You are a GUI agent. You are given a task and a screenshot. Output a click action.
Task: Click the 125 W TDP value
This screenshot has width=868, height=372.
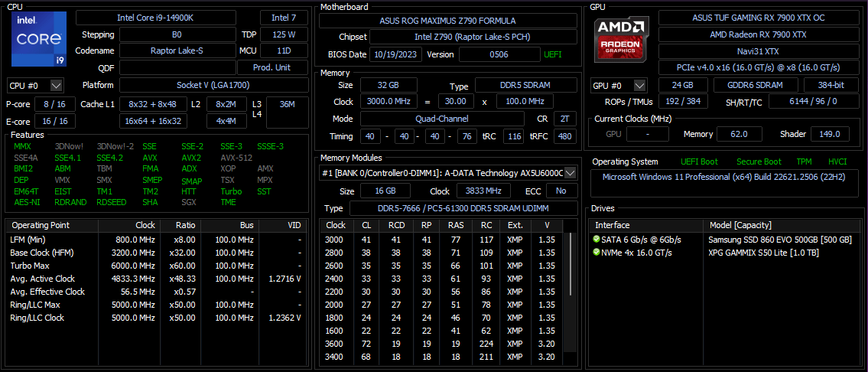tap(284, 34)
